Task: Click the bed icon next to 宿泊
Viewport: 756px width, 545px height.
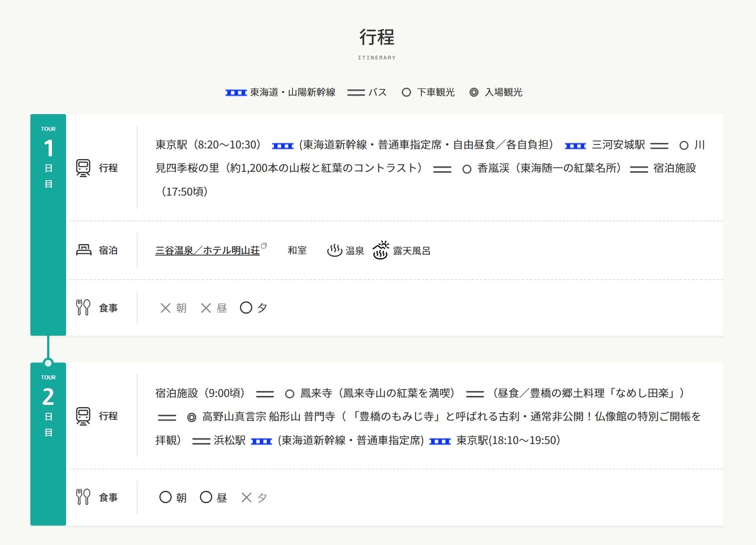Action: coord(84,250)
